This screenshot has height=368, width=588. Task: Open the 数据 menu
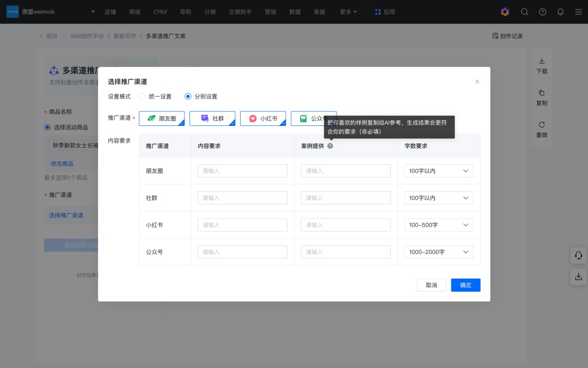(x=295, y=12)
